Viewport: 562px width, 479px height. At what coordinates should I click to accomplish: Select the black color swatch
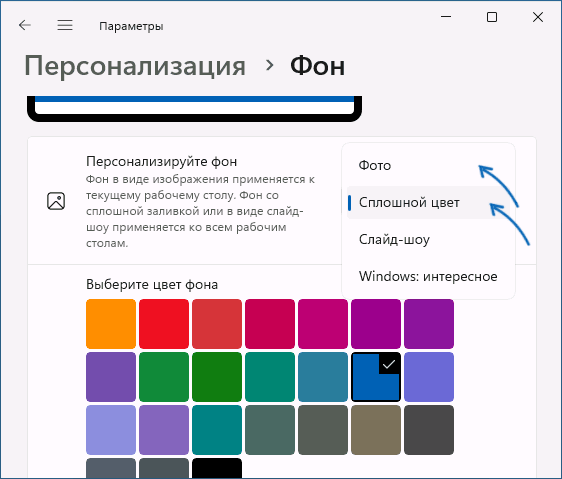[217, 468]
